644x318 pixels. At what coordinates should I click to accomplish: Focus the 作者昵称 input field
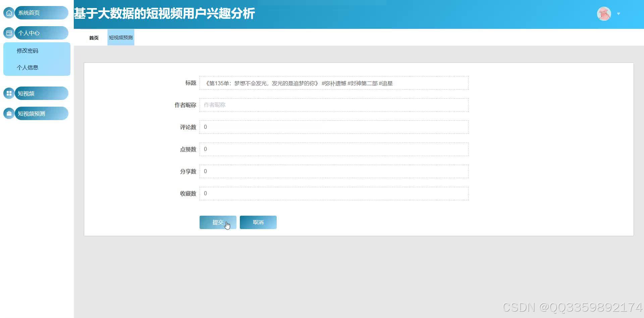tap(334, 105)
